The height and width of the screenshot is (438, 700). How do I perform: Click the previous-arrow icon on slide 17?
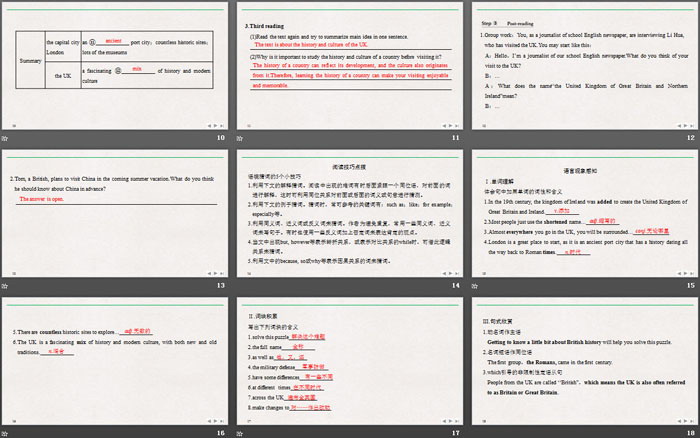coord(444,421)
